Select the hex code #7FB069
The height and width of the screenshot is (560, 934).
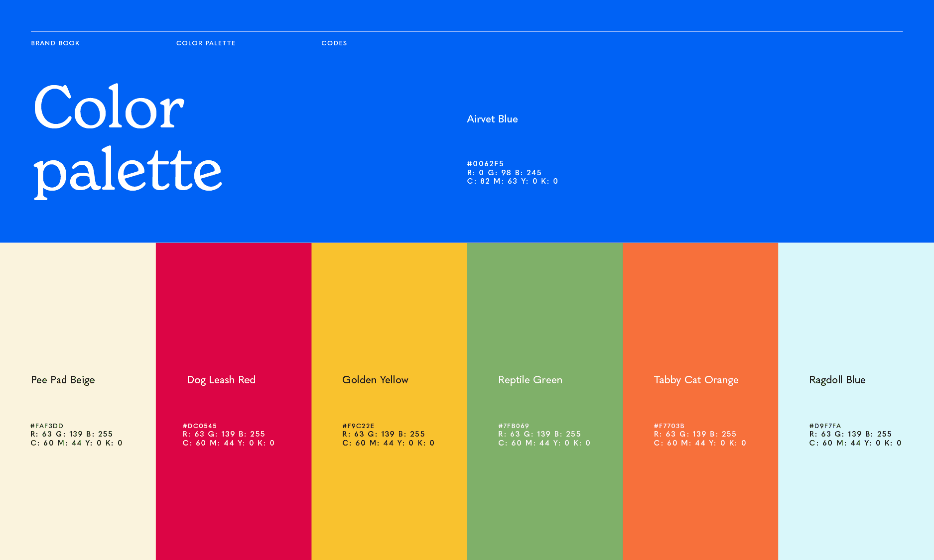(x=514, y=426)
